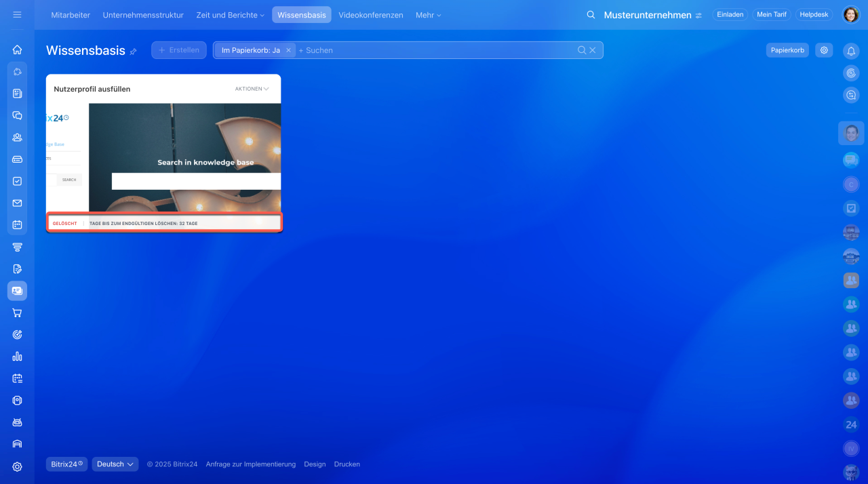The width and height of the screenshot is (868, 484).
Task: Pin the Wissensbasis page with pin icon
Action: click(x=134, y=52)
